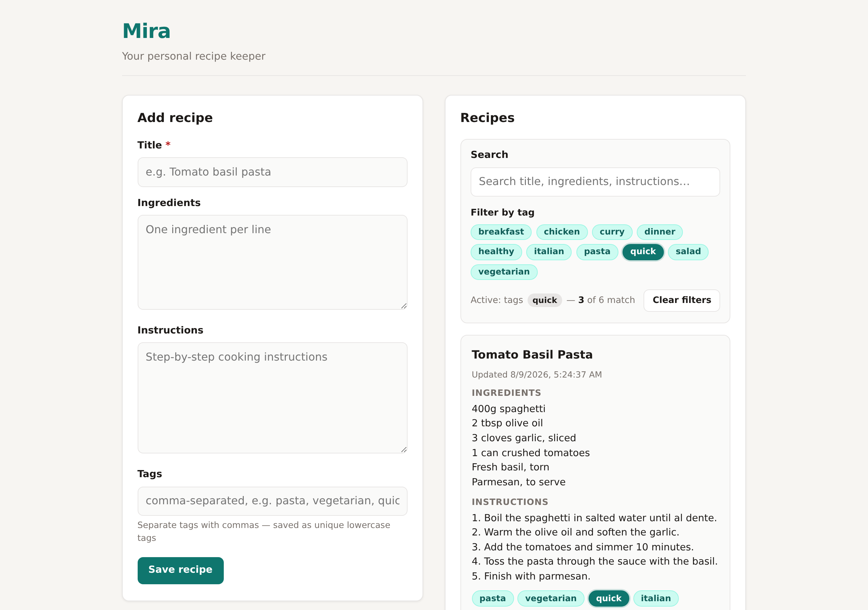Click the italian tag on Tomato Basil Pasta
Viewport: 868px width, 610px height.
point(655,598)
